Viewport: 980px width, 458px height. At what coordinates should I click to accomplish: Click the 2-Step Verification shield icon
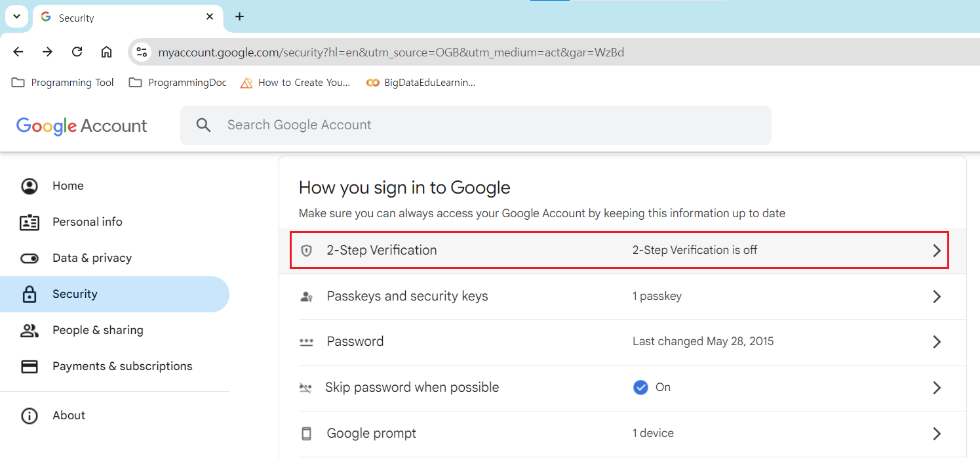306,251
